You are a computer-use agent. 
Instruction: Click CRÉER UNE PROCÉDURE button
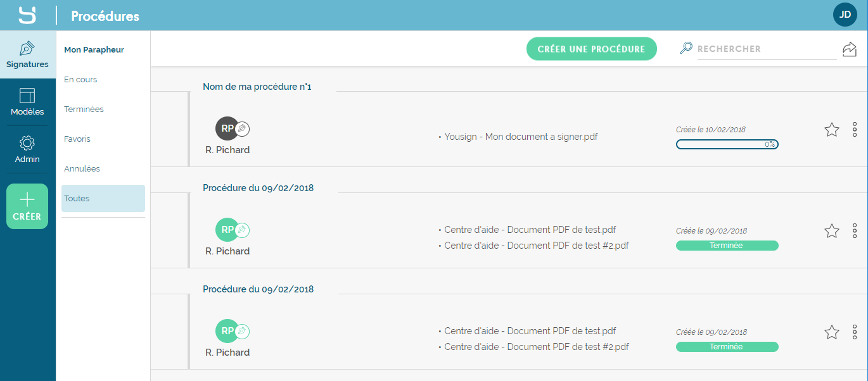coord(591,49)
